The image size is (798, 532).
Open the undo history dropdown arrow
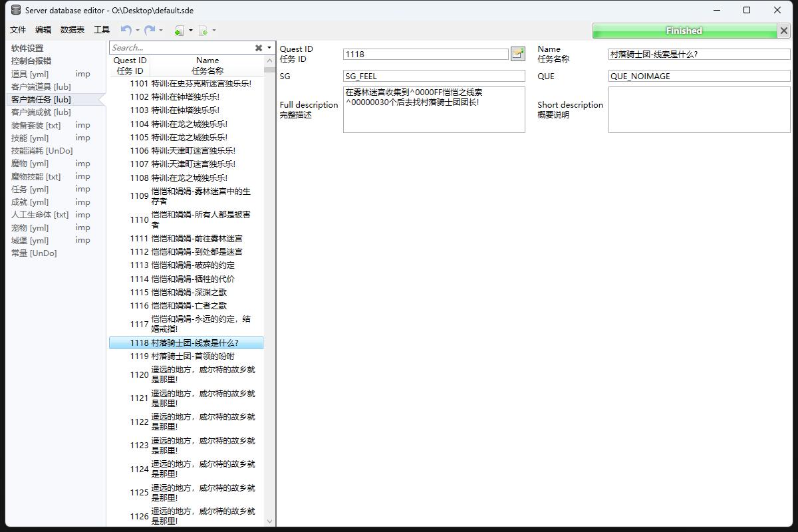click(138, 30)
